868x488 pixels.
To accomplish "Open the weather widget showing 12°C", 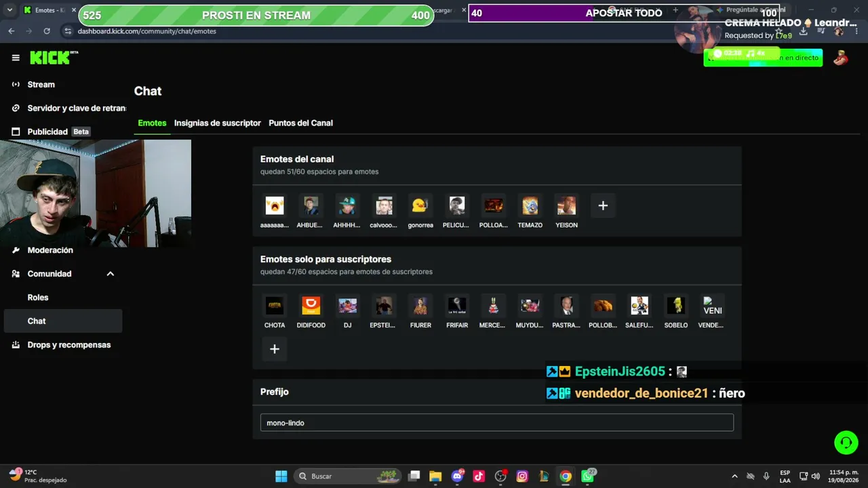I will [38, 476].
